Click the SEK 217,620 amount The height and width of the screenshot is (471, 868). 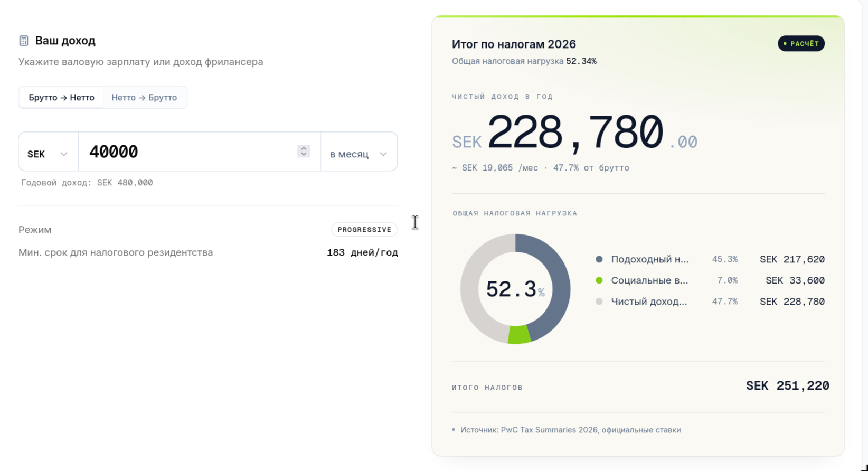[792, 259]
